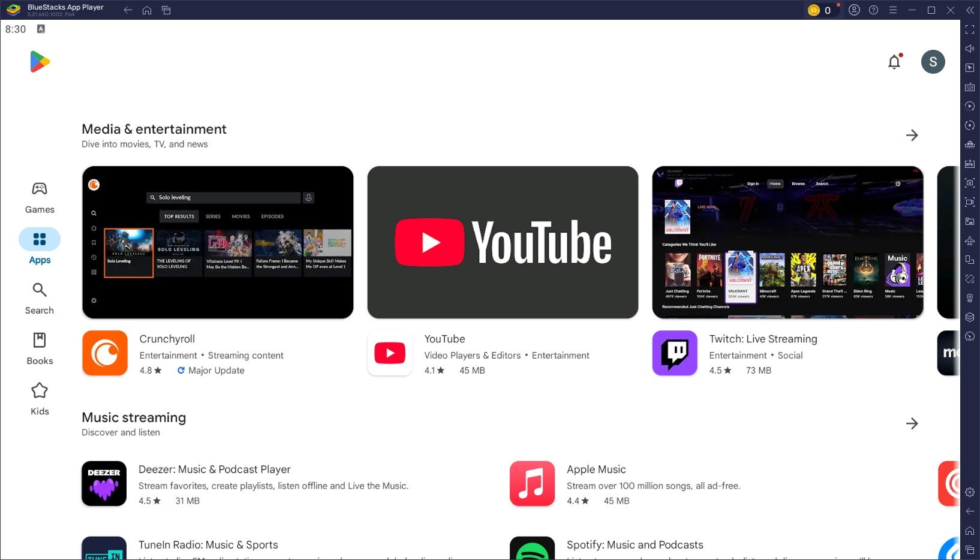
Task: Open BlueStacks settings gear in sidebar
Action: [x=970, y=492]
